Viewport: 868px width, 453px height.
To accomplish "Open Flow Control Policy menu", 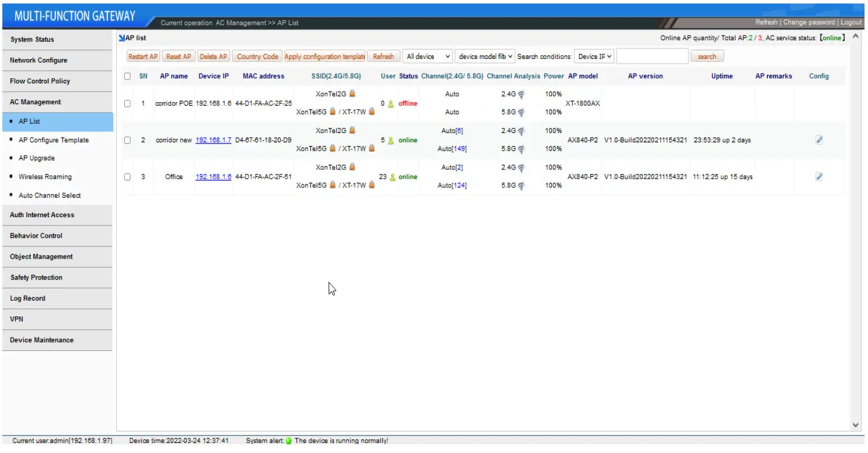I will tap(57, 81).
